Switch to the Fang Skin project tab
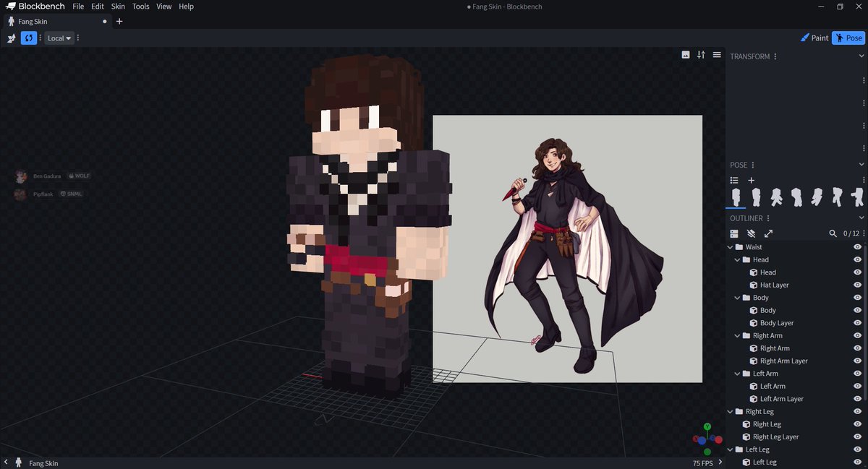 pyautogui.click(x=56, y=21)
